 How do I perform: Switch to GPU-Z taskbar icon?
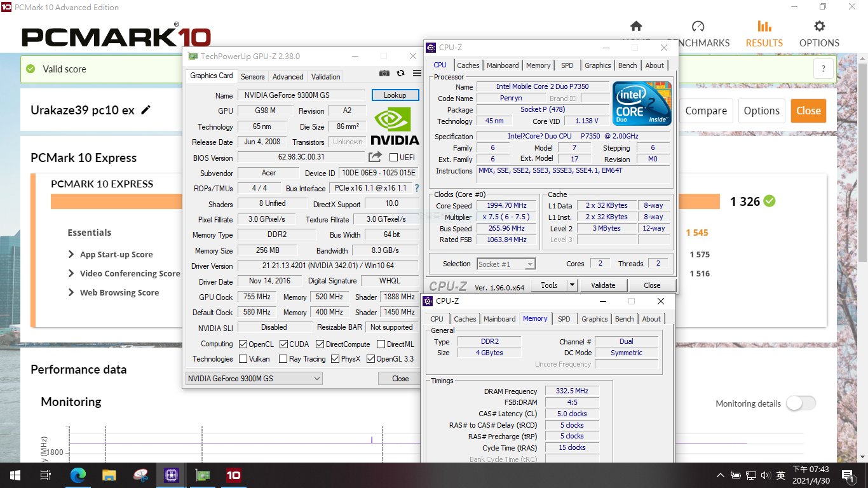[203, 475]
